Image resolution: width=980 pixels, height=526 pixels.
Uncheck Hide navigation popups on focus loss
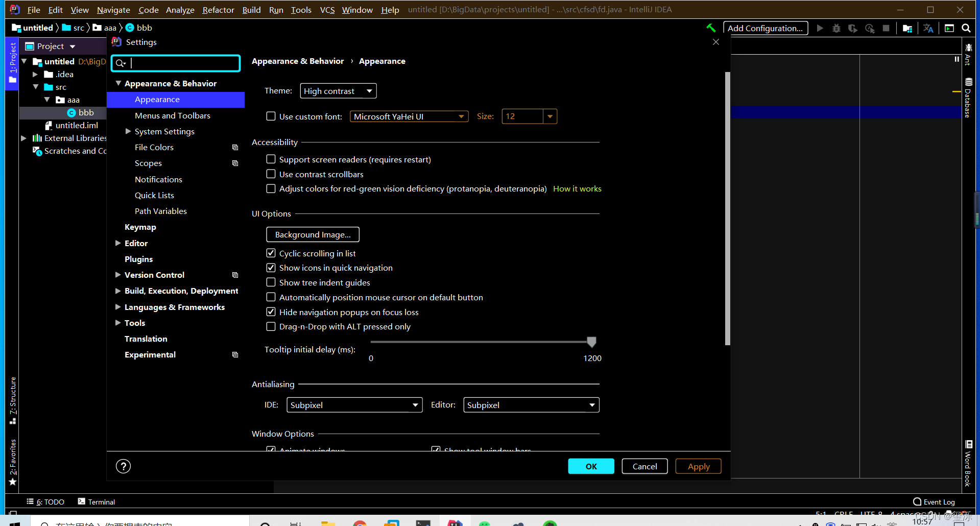(271, 312)
